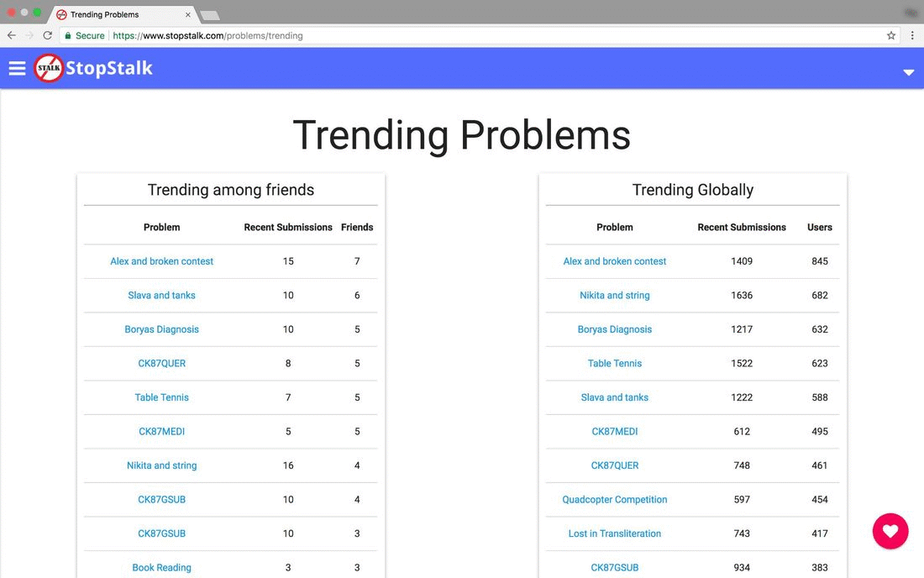Open Quadcopter Competition problem link

point(615,500)
